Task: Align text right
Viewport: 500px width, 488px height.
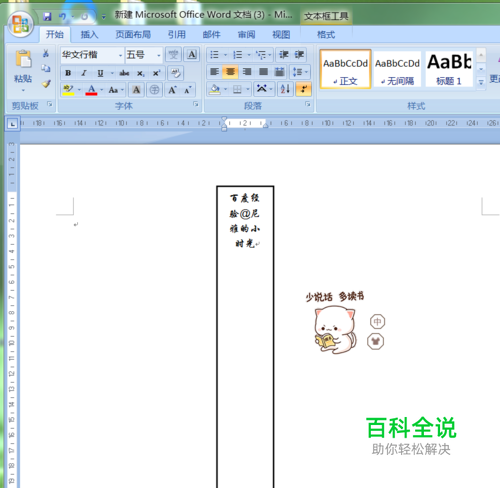Action: point(247,72)
